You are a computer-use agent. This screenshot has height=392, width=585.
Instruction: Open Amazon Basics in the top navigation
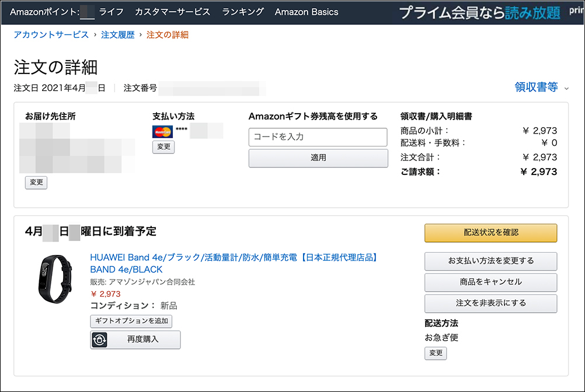pyautogui.click(x=307, y=12)
